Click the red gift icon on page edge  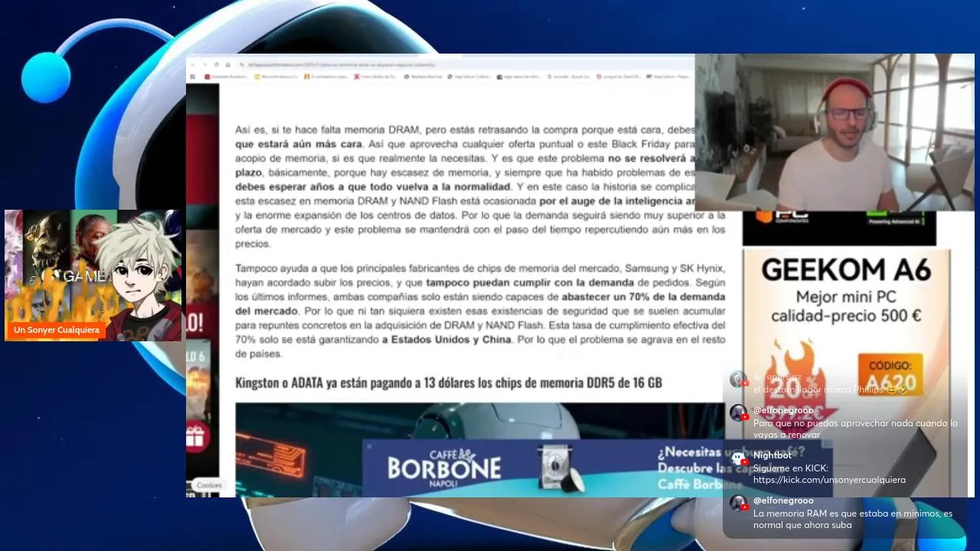[x=198, y=438]
